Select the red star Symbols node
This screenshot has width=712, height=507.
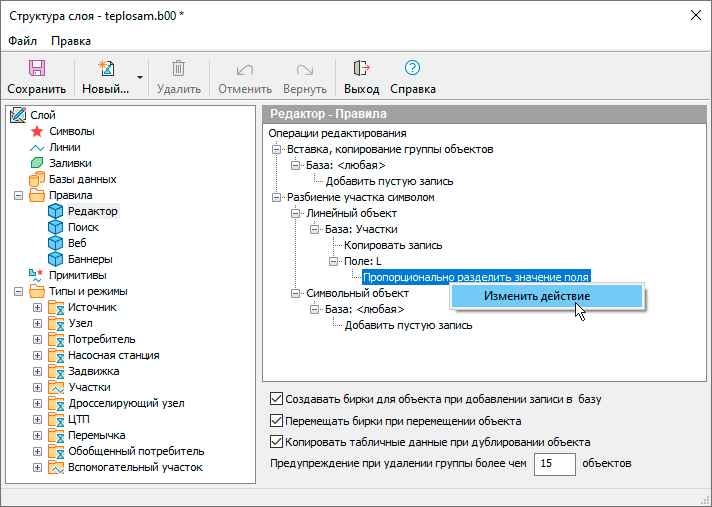pos(37,131)
